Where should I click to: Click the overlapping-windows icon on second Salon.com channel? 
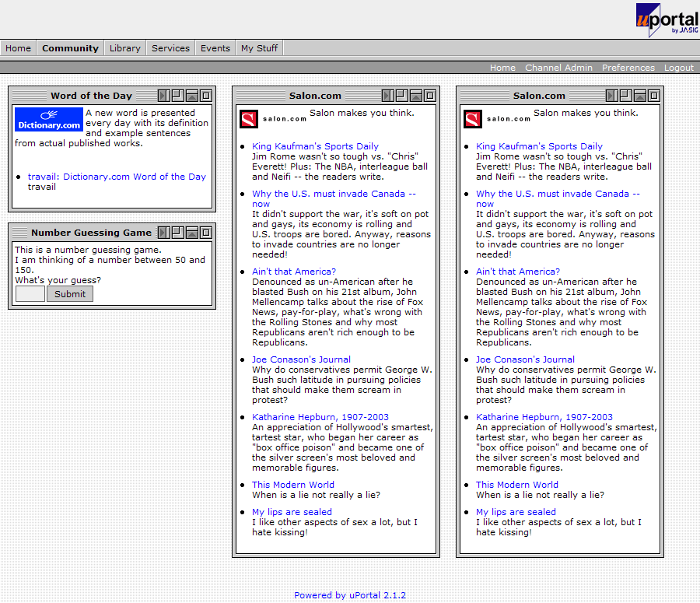tap(626, 96)
